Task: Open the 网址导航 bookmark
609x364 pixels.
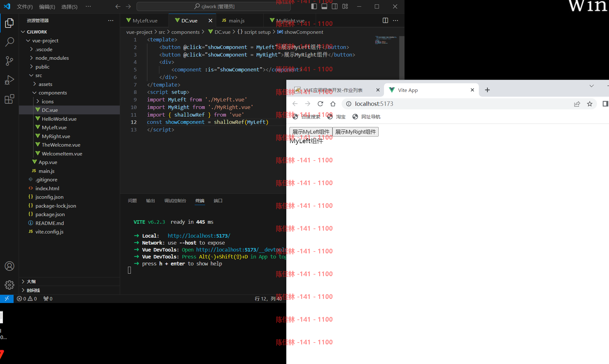Action: click(366, 117)
